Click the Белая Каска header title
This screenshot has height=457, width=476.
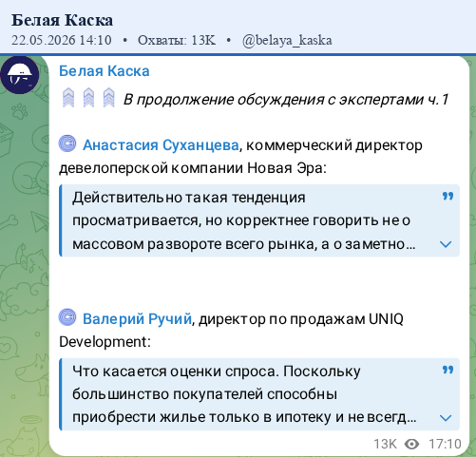pyautogui.click(x=62, y=20)
